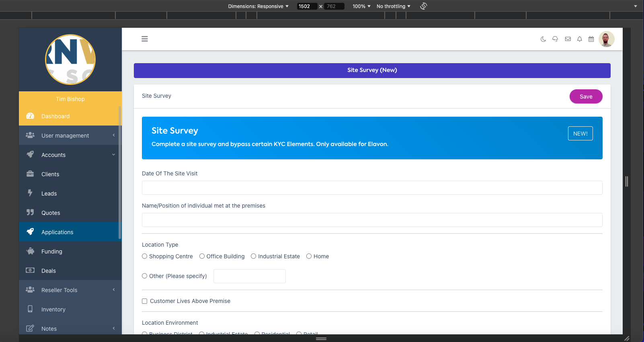The height and width of the screenshot is (342, 644).
Task: Click the Save button
Action: (586, 97)
